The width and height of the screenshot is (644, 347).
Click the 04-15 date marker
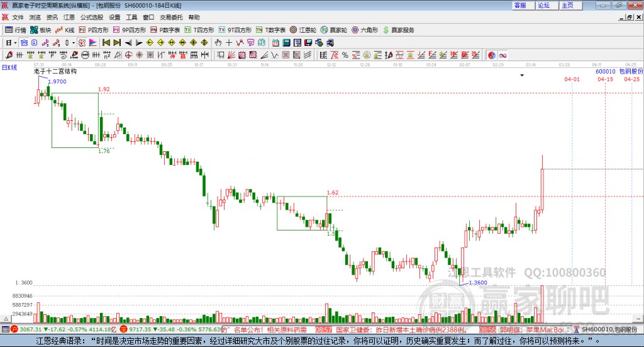606,79
